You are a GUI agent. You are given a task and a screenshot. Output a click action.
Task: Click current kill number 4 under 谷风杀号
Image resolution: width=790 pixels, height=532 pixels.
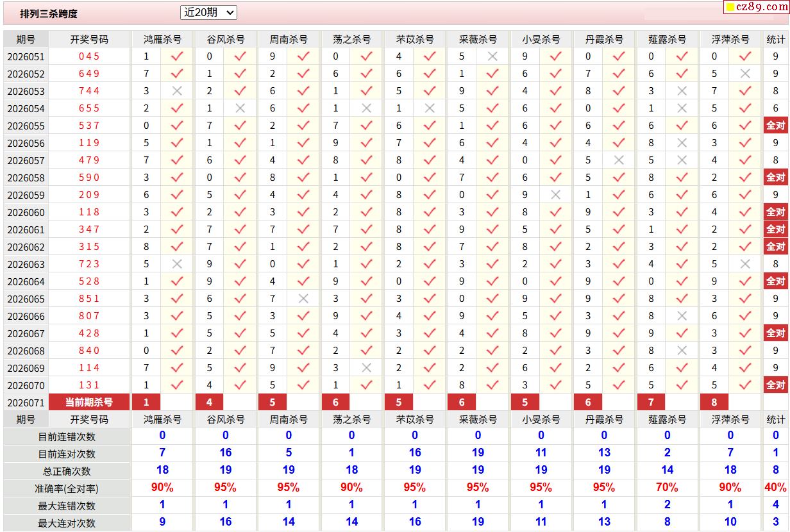coord(209,403)
